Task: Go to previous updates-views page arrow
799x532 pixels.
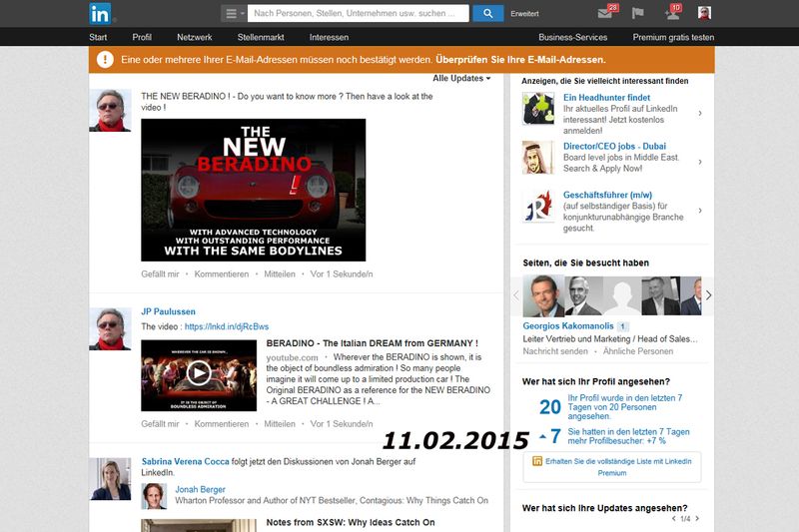Action: [673, 519]
